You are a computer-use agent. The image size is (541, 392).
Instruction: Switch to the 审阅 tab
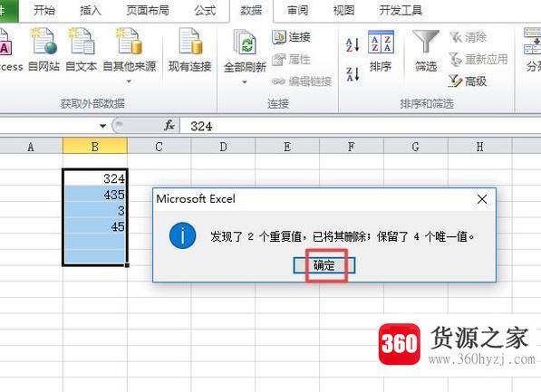tap(298, 10)
